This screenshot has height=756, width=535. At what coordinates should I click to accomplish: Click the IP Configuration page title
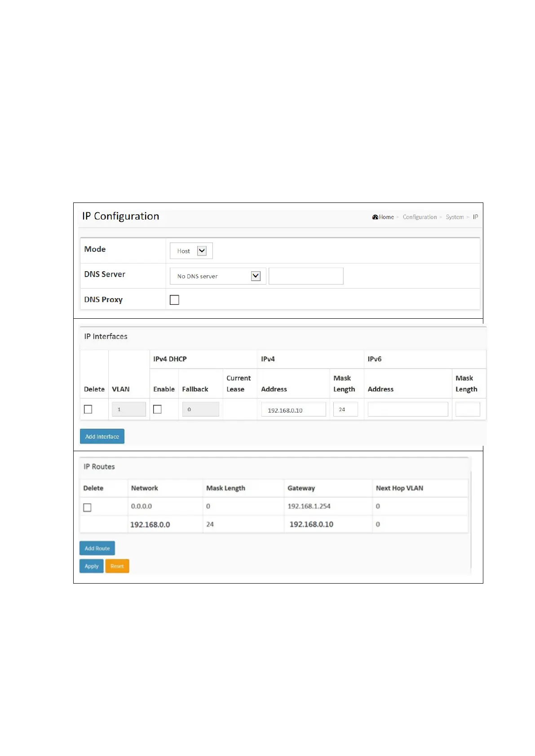[x=120, y=216]
